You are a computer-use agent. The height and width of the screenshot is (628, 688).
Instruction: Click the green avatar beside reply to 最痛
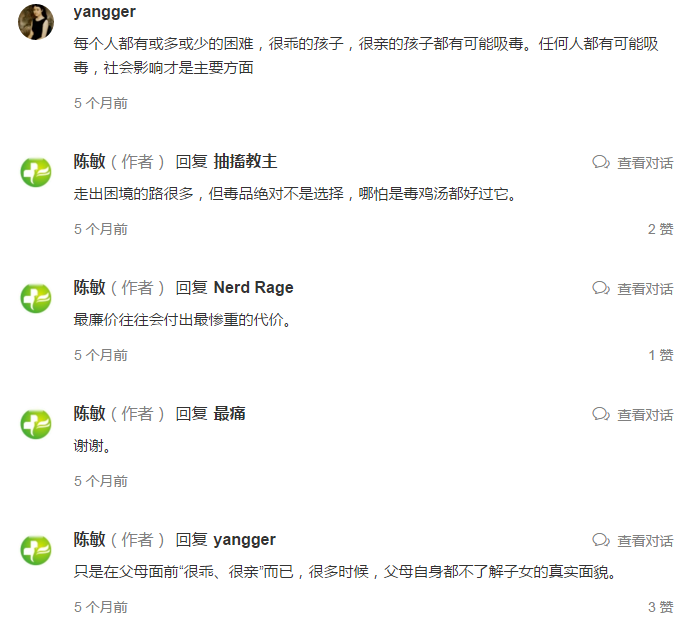point(36,423)
